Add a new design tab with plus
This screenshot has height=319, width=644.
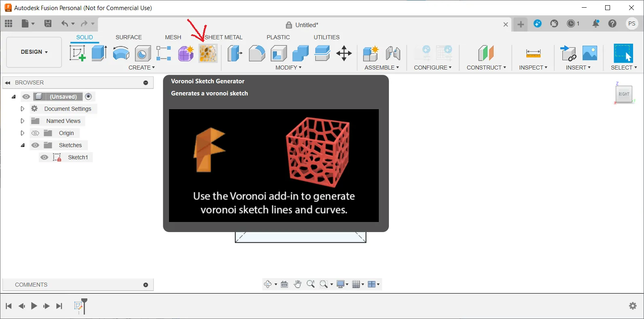point(521,24)
